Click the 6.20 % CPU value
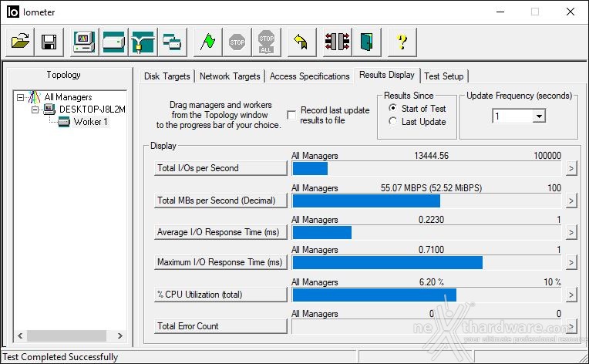The height and width of the screenshot is (364, 589). click(431, 281)
